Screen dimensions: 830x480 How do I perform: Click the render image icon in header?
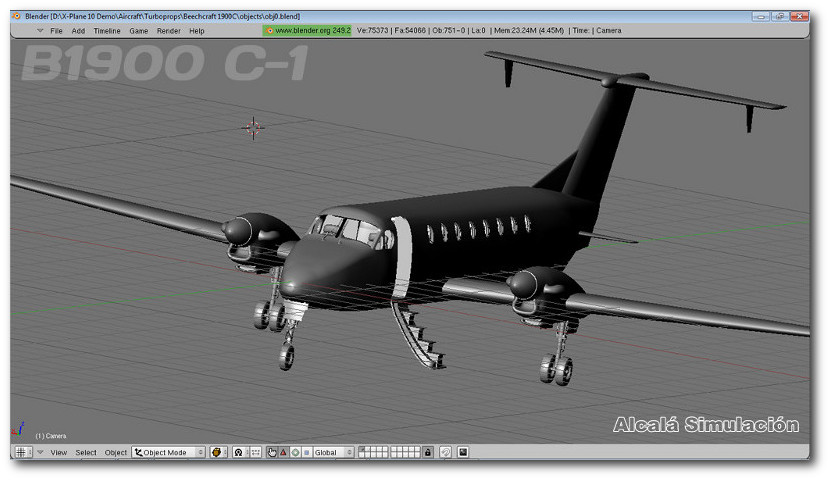(463, 453)
